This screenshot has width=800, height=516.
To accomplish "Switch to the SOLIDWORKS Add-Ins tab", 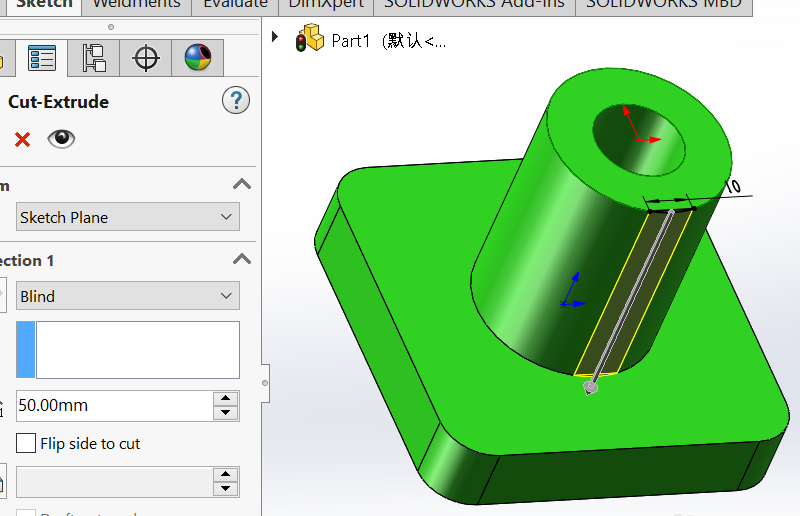I will point(474,7).
